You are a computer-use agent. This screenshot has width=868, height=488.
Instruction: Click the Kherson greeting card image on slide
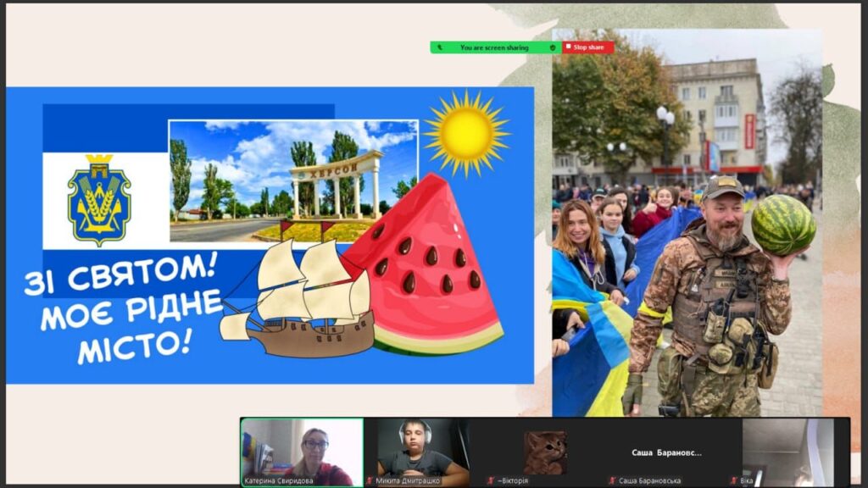(x=270, y=236)
